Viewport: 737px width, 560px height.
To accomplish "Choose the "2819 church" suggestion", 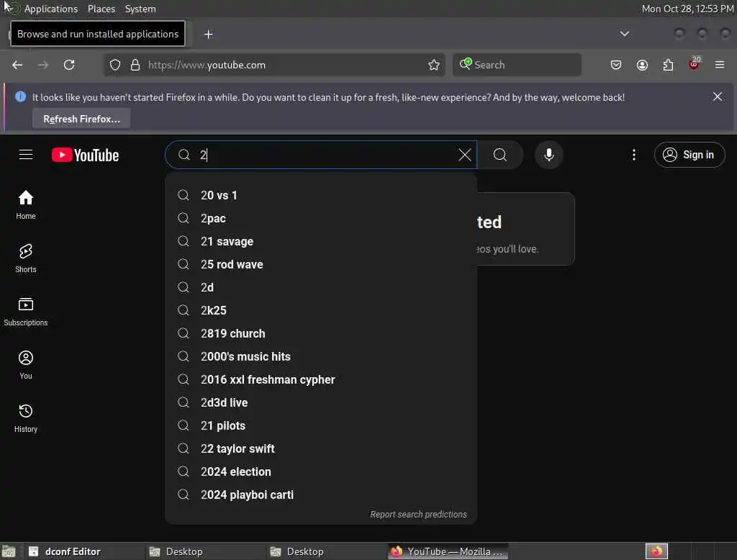I will 321,333.
